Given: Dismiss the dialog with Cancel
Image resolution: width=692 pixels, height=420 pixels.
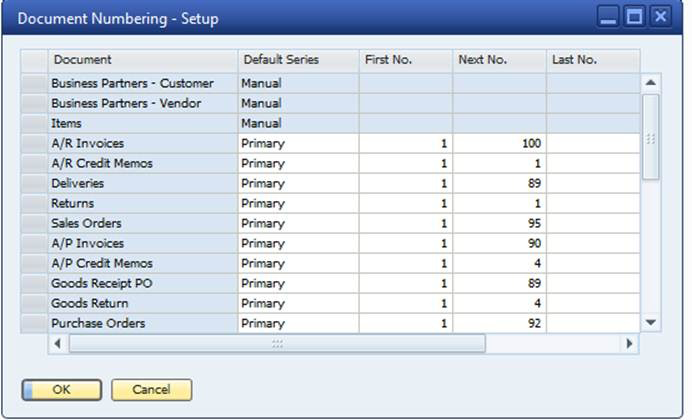Looking at the screenshot, I should pos(151,390).
